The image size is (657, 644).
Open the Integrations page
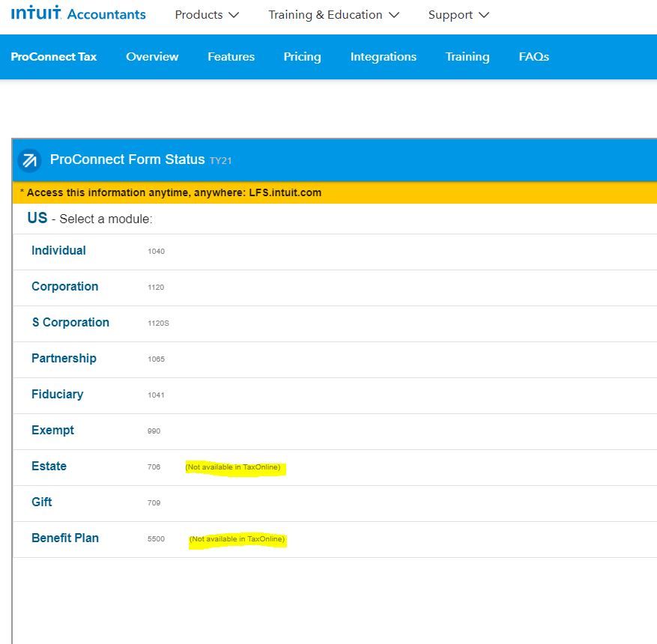point(383,57)
